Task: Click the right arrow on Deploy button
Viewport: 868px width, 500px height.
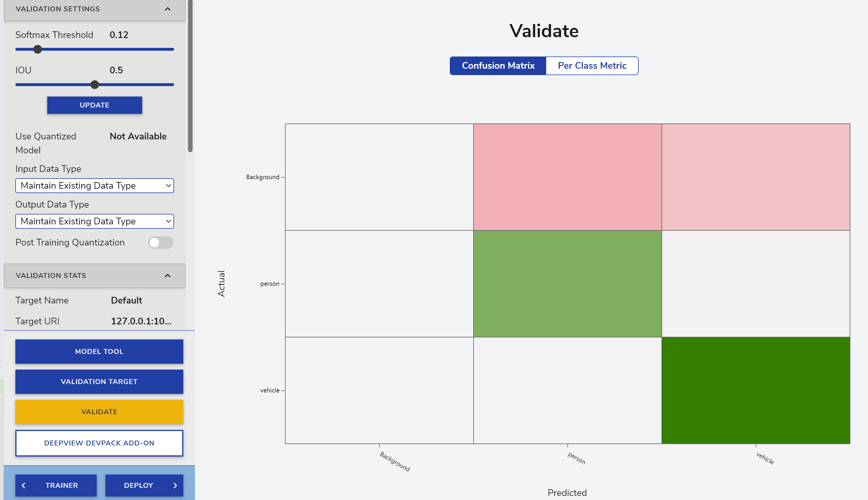Action: click(175, 485)
